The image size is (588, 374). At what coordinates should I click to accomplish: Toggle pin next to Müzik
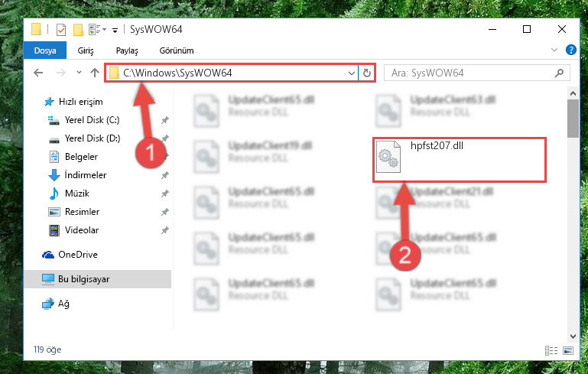pos(164,194)
